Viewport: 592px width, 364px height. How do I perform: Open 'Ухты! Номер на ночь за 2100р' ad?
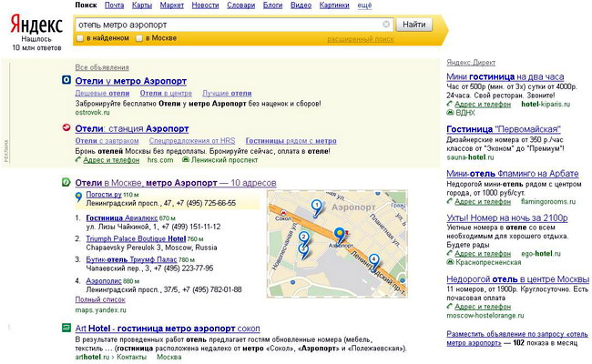[x=507, y=217]
